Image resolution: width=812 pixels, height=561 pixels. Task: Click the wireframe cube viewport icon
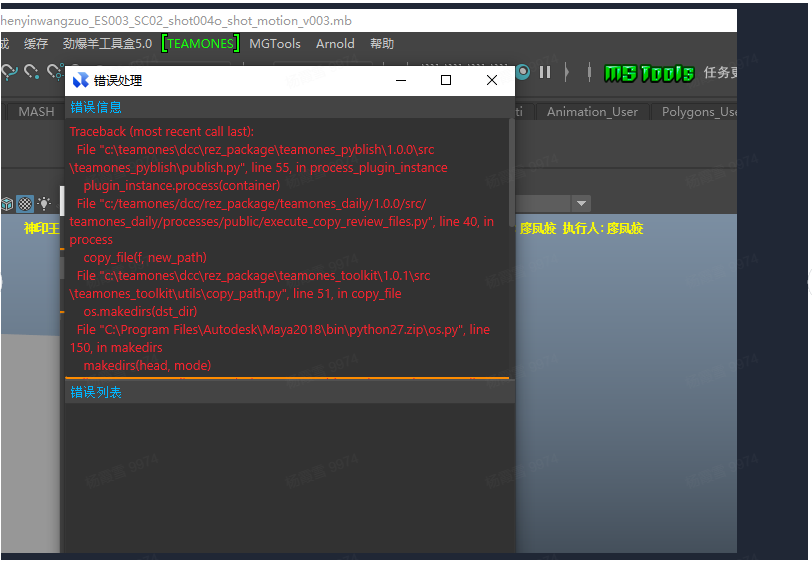tap(7, 204)
